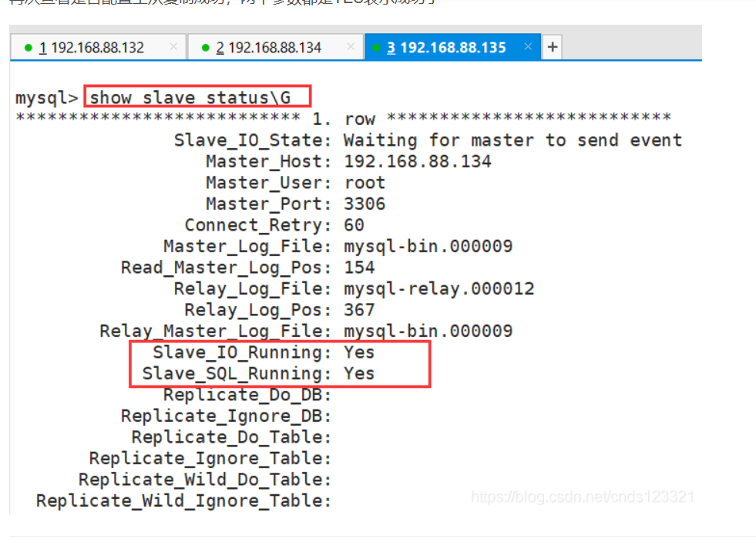The width and height of the screenshot is (756, 556).
Task: Close the 192.168.88.135 session tab
Action: pyautogui.click(x=528, y=47)
